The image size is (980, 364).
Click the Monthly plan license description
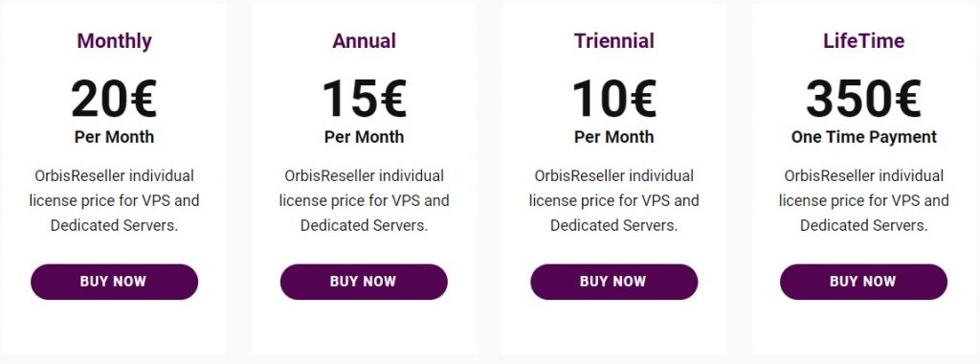click(x=115, y=201)
